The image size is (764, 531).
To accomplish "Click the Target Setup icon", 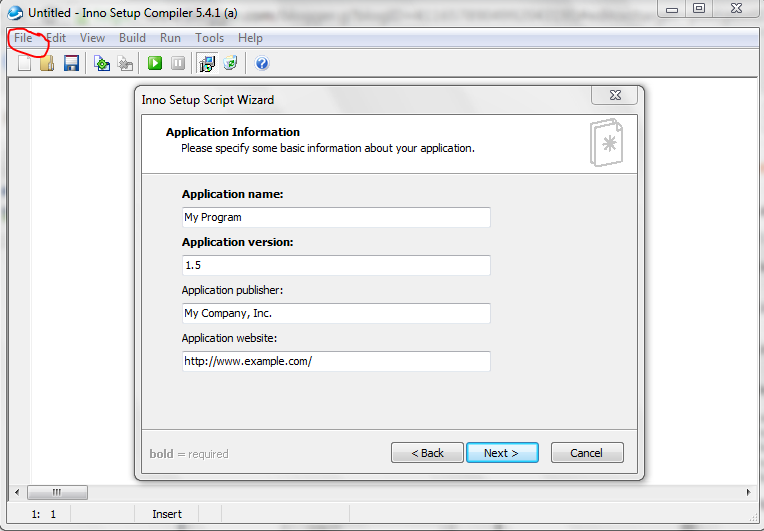I will (207, 63).
